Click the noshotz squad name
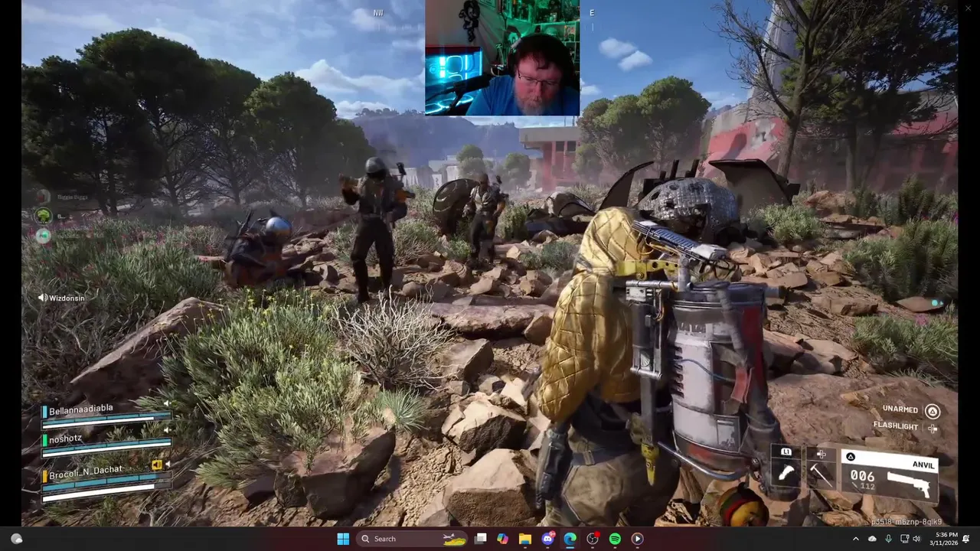 66,439
